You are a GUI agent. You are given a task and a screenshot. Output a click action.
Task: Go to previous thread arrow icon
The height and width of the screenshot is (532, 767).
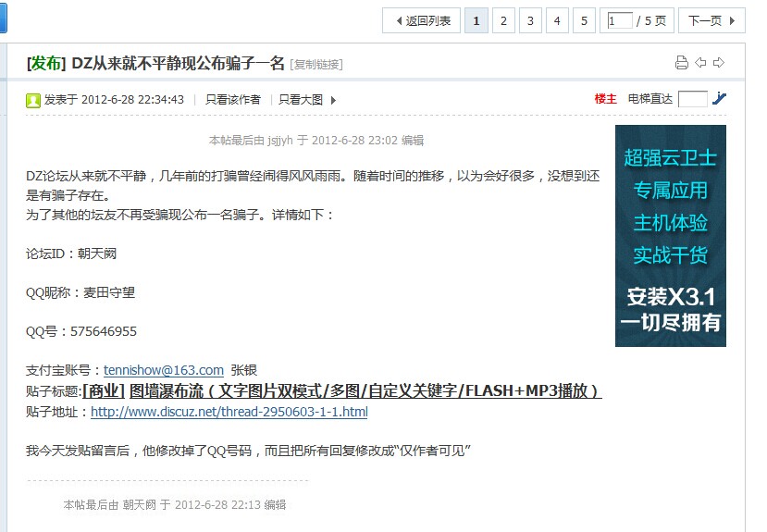700,63
